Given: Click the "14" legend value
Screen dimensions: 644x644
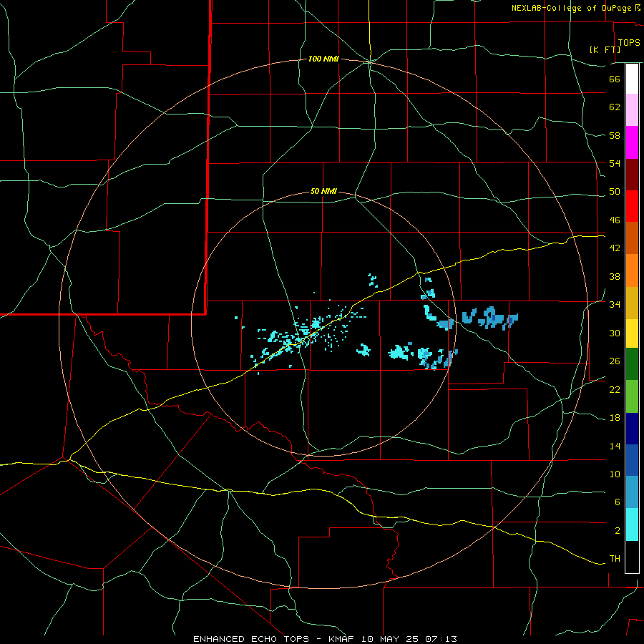Looking at the screenshot, I should (615, 446).
